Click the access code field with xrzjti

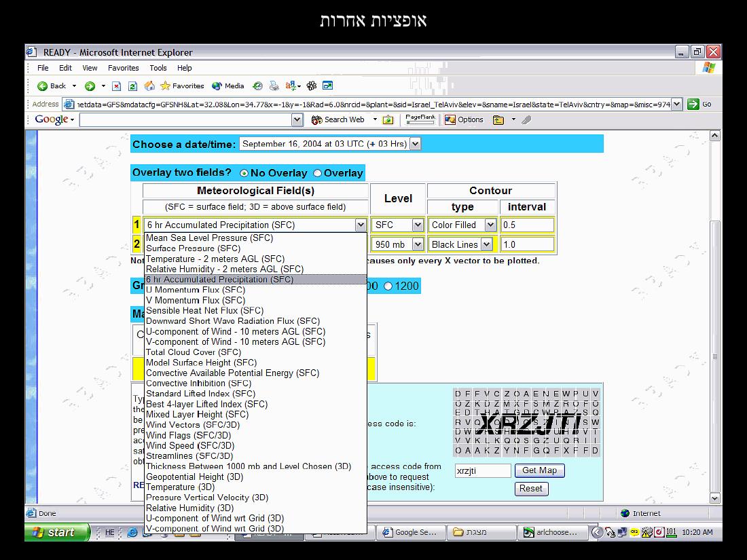pyautogui.click(x=483, y=471)
